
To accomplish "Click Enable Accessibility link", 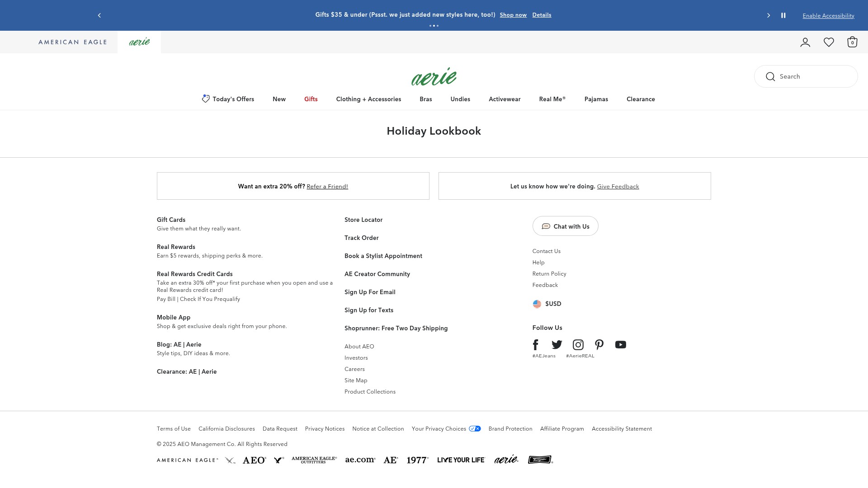I will pos(828,16).
